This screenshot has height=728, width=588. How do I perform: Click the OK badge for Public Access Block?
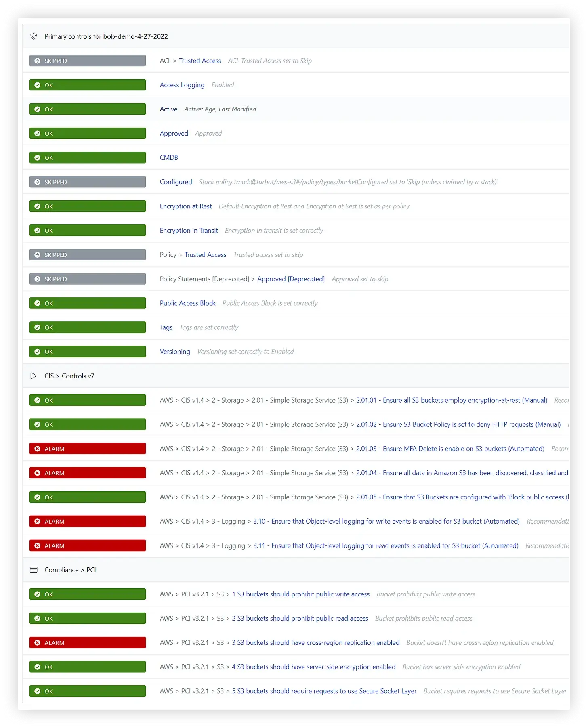tap(88, 303)
